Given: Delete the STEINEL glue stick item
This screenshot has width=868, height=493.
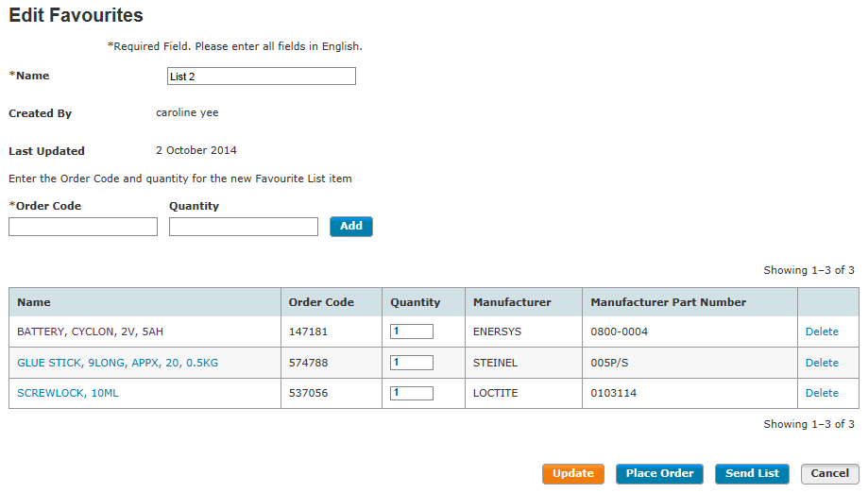Looking at the screenshot, I should pos(822,363).
